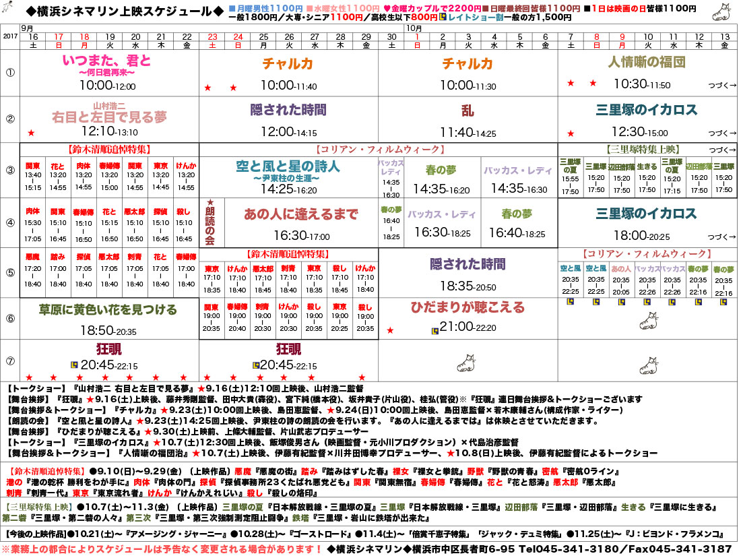
Task: Click the red star beside ひだまりが聴こえる 21:00
Action: [x=390, y=330]
